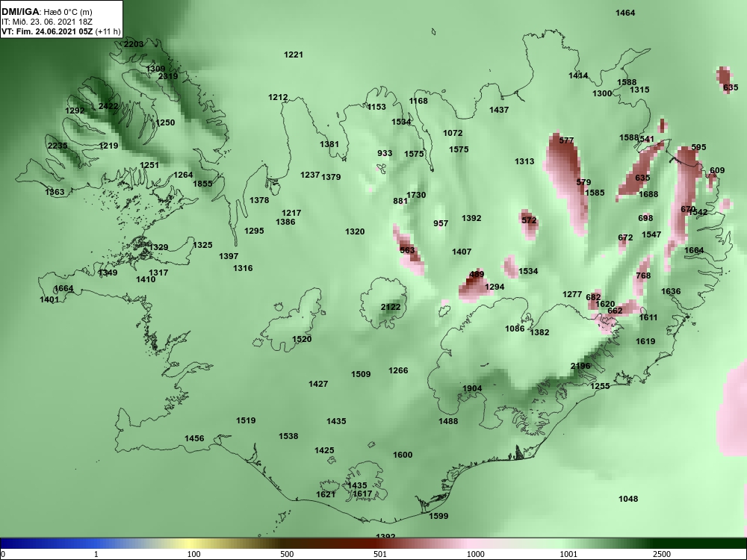Select the 1437 height value
The image size is (747, 560).
coord(499,110)
